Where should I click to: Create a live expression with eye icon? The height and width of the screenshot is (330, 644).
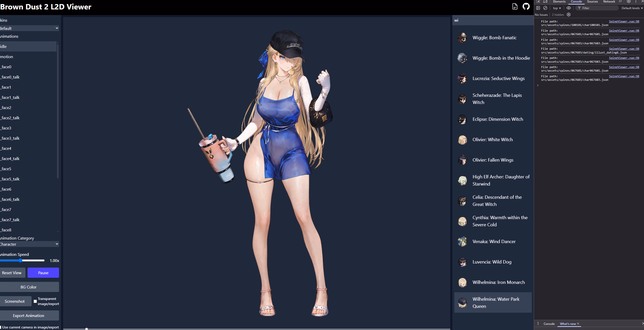pos(569,8)
